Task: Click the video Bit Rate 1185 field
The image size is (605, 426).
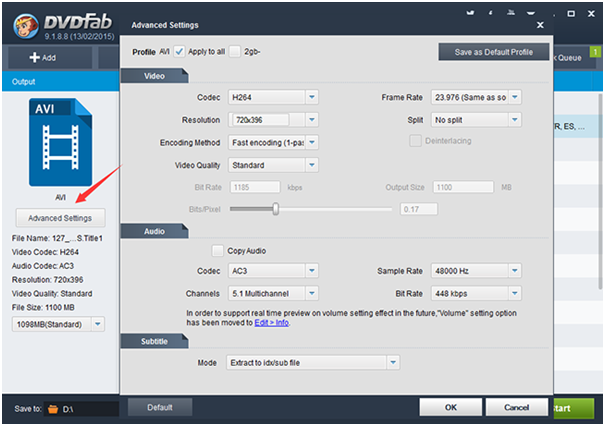Action: [255, 187]
